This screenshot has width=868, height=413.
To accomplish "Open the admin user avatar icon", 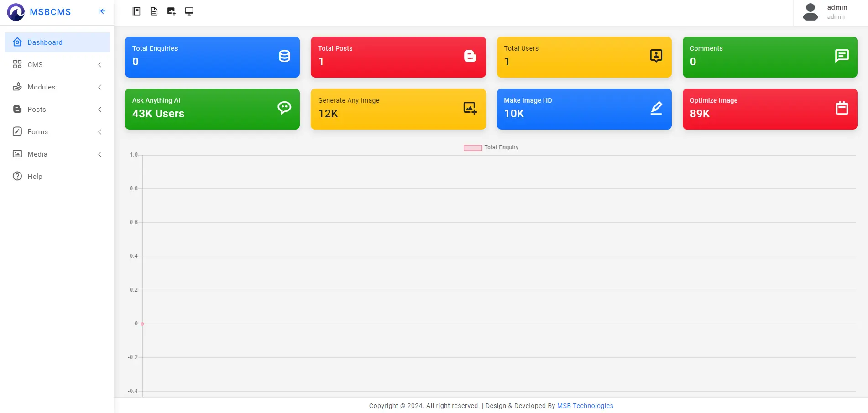I will click(x=810, y=12).
